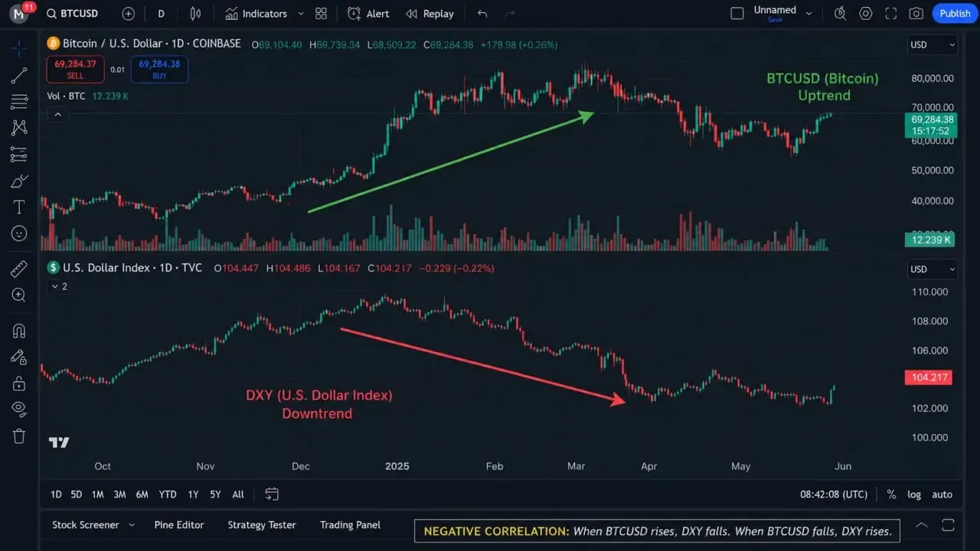The width and height of the screenshot is (980, 551).
Task: Enter fullscreen mode
Action: (x=890, y=14)
